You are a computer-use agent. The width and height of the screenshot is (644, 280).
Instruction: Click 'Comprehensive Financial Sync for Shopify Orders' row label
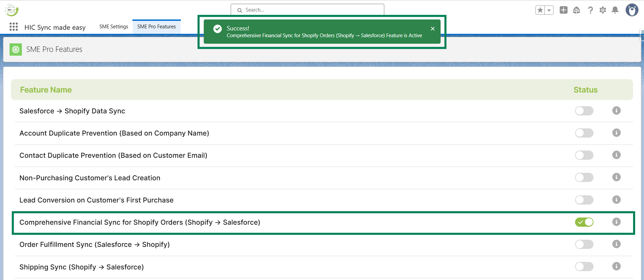pos(140,222)
